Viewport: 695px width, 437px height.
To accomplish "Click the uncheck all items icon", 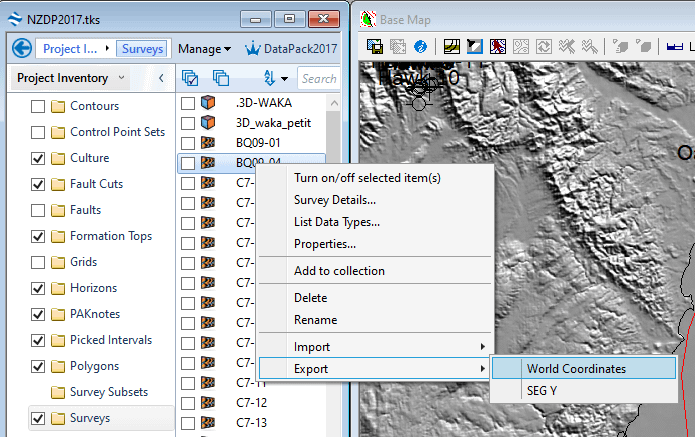I will pos(221,78).
